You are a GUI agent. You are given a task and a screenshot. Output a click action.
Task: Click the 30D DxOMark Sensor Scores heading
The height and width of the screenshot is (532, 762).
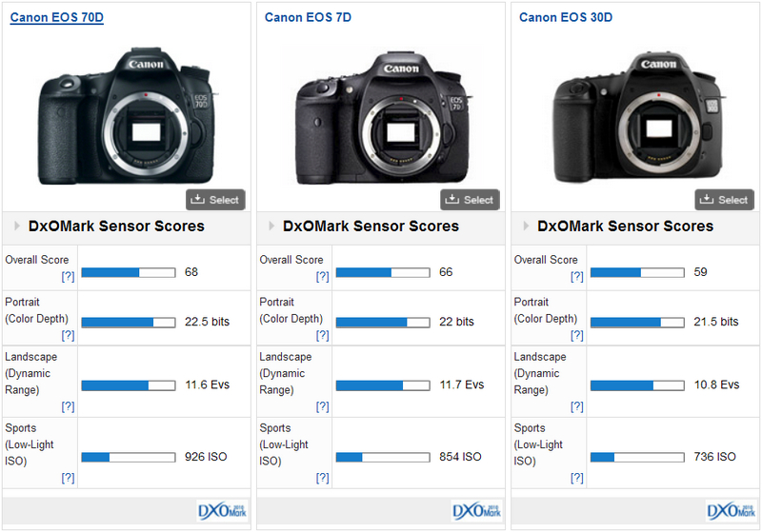626,227
